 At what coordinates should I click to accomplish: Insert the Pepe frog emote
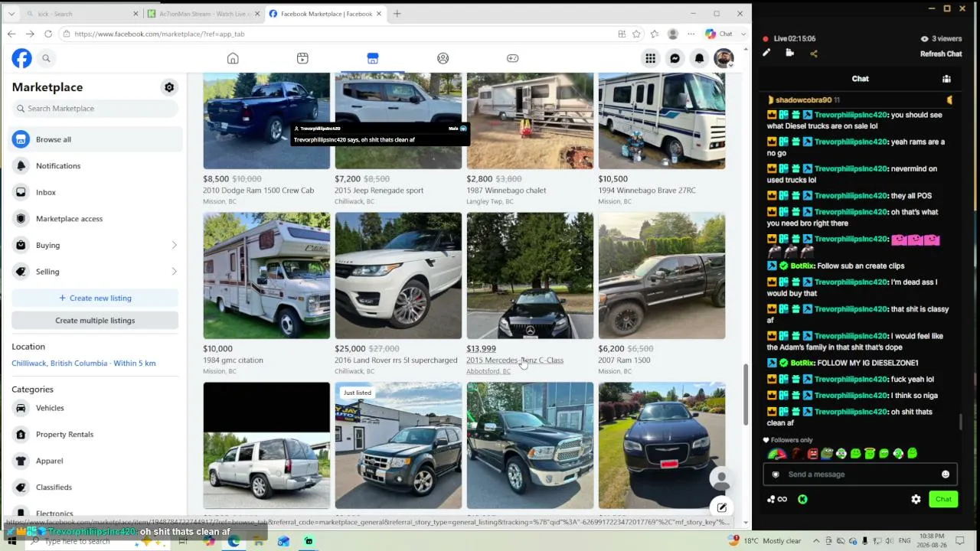tap(827, 454)
